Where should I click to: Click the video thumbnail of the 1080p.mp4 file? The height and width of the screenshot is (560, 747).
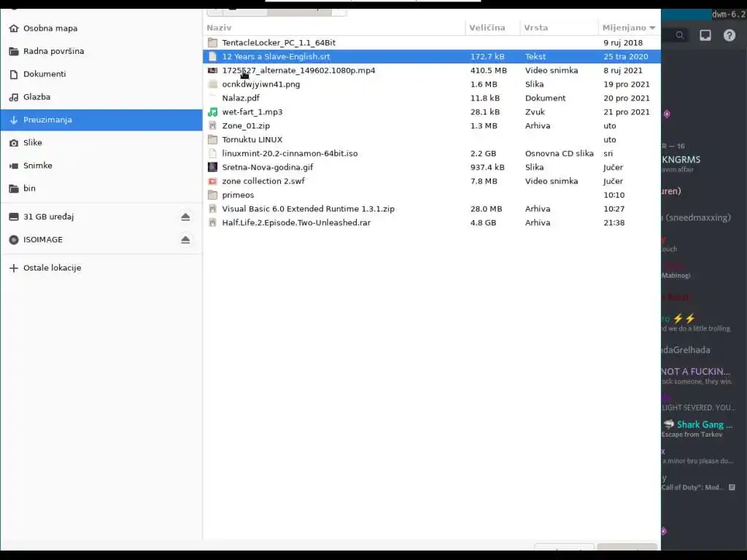(212, 70)
